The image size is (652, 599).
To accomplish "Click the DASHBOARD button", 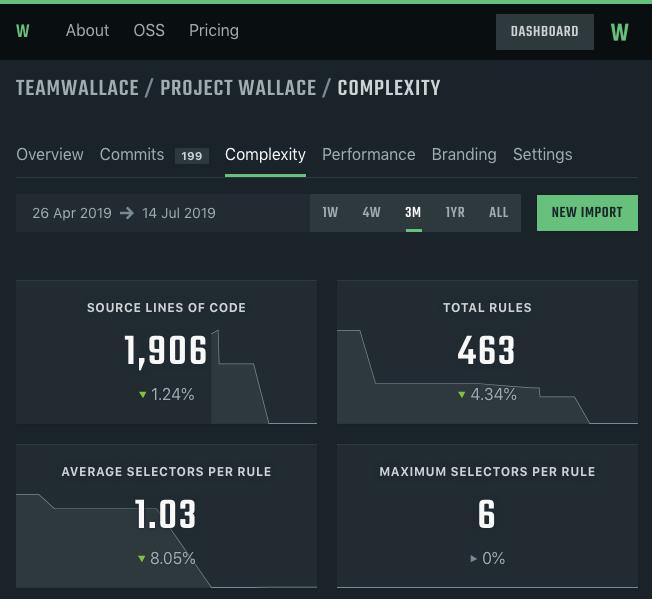I will (545, 32).
